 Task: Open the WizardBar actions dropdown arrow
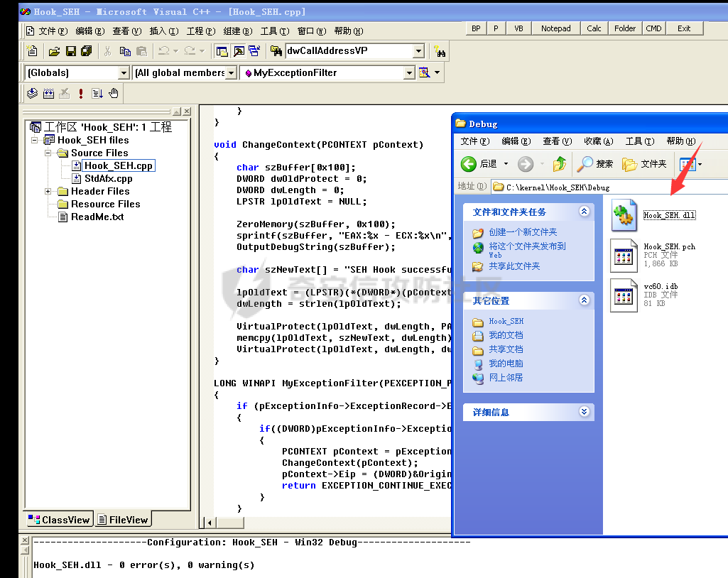tap(438, 73)
